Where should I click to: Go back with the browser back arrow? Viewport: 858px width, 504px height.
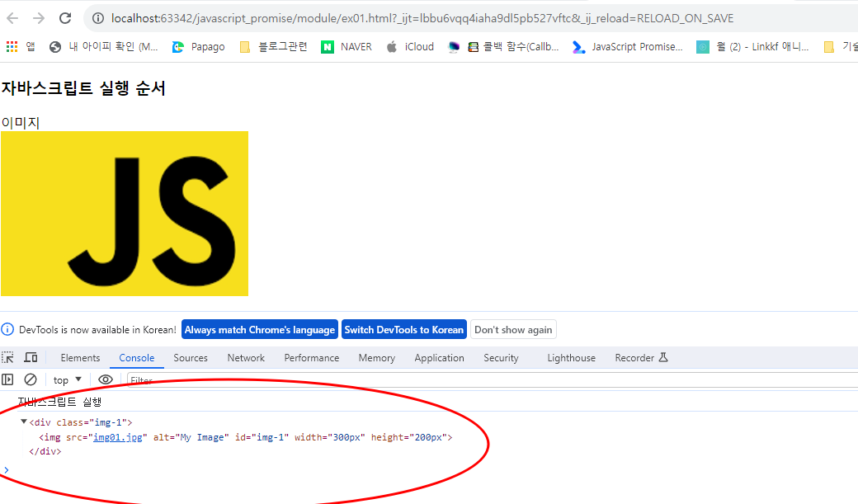click(x=12, y=19)
